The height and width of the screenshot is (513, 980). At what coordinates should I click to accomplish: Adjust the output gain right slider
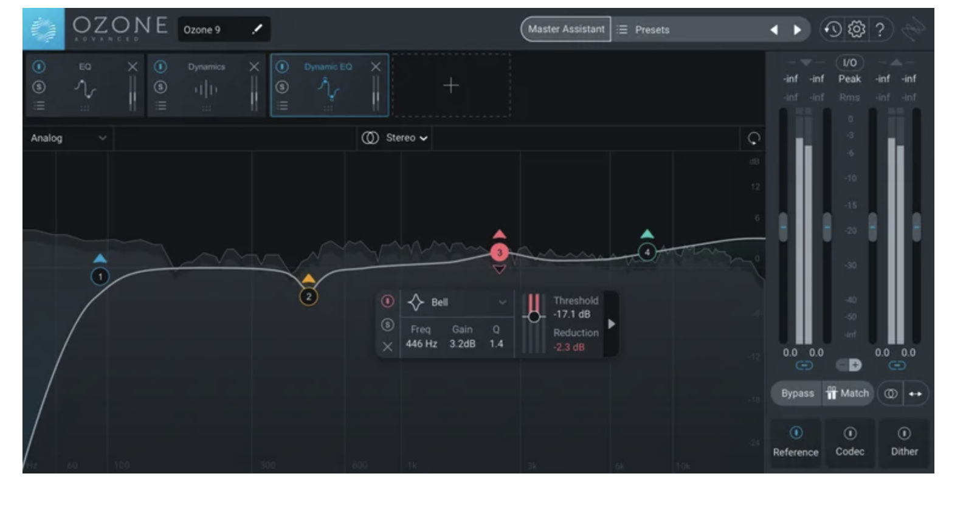coord(916,227)
